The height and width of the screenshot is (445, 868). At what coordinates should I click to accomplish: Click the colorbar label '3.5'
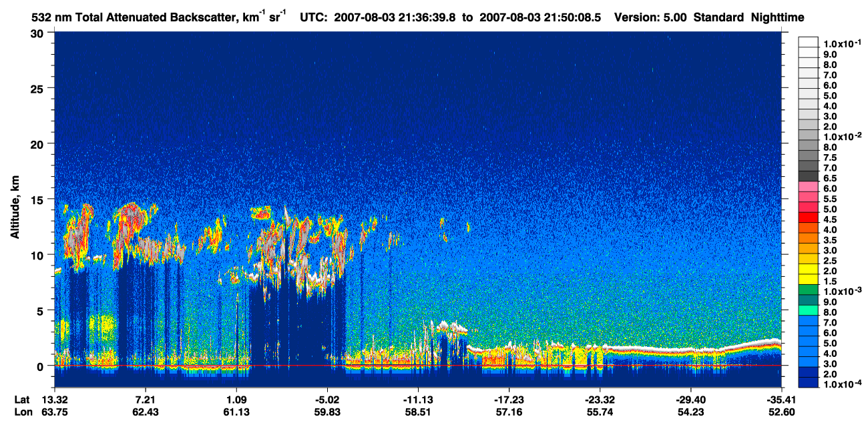coord(830,240)
